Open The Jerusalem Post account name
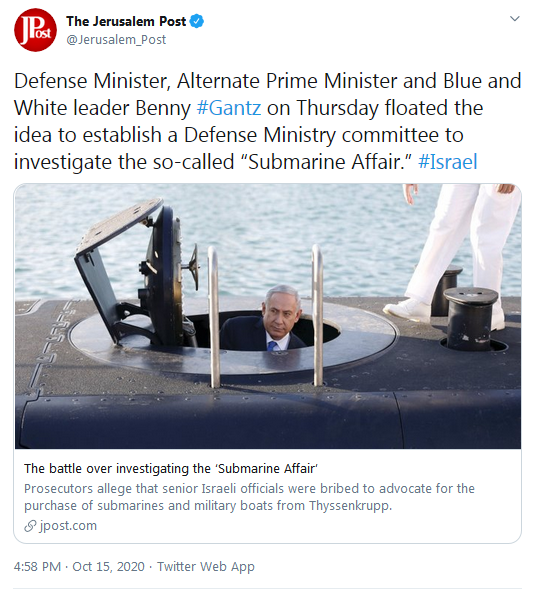This screenshot has height=590, width=535. [126, 21]
